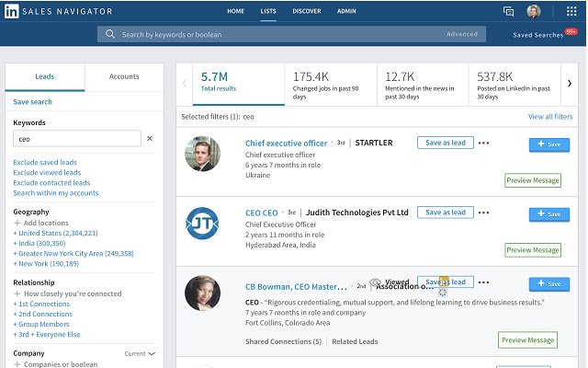The image size is (588, 368).
Task: Open STARTLER CEO profile photo
Action: pos(202,154)
